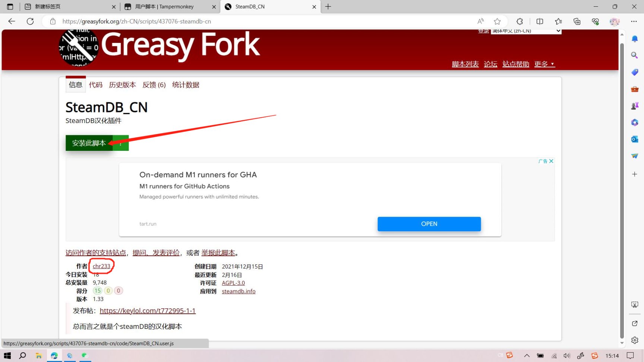Open sidebar search icon
Screen dimensions: 644x362
click(635, 55)
